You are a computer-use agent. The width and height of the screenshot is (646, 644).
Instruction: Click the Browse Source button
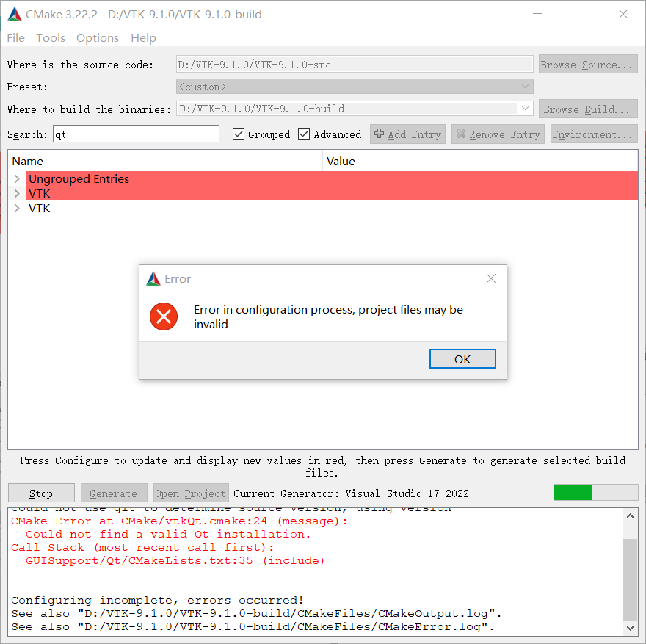[x=587, y=64]
